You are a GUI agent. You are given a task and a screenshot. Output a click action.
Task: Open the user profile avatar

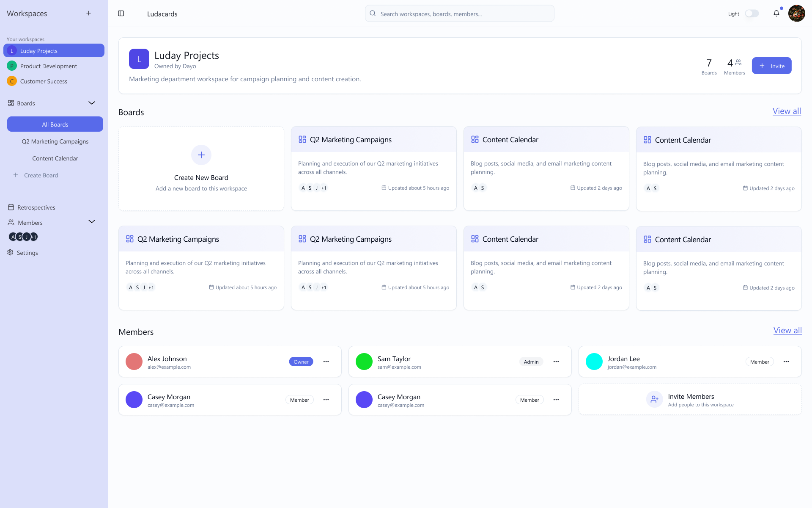point(796,14)
